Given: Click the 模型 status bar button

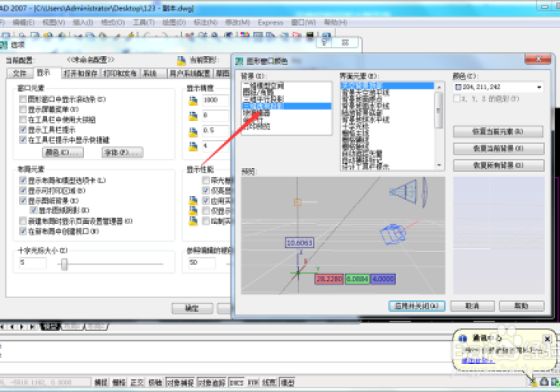Looking at the screenshot, I should coord(286,383).
